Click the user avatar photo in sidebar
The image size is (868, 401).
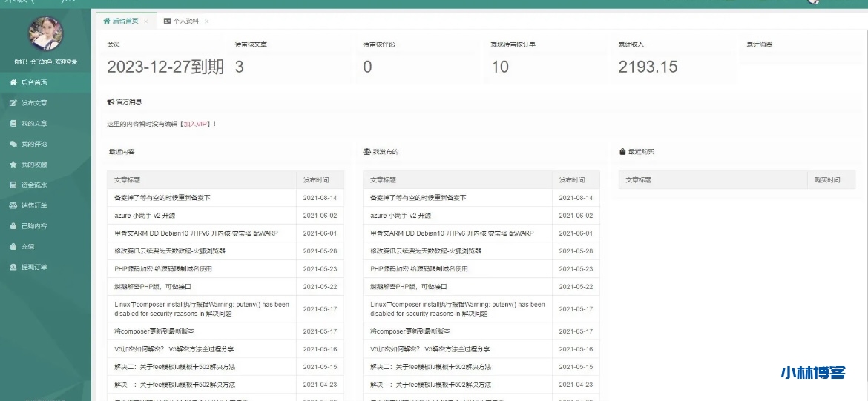(x=45, y=33)
